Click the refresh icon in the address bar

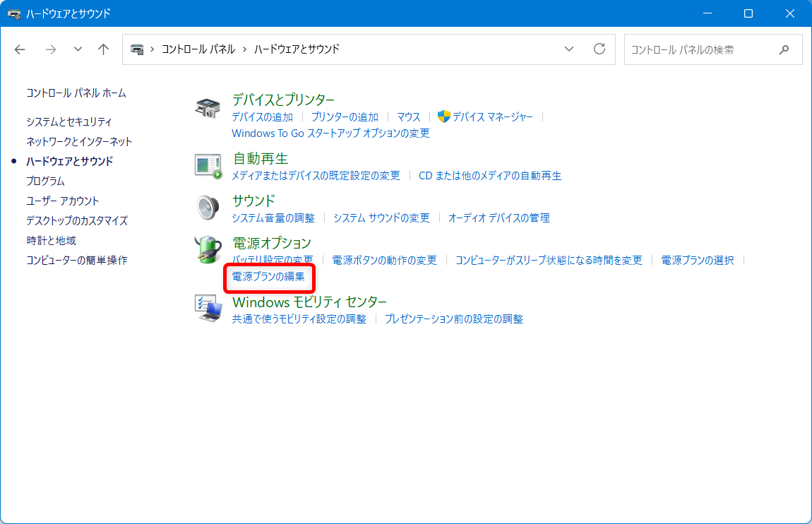point(599,49)
